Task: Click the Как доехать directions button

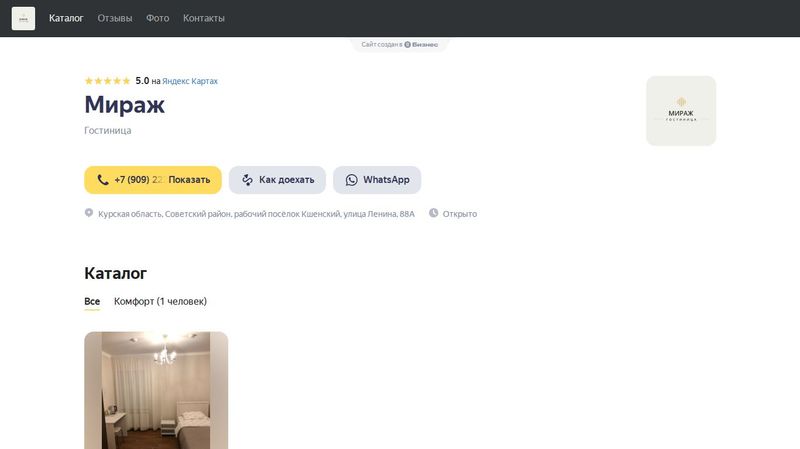Action: click(x=277, y=180)
